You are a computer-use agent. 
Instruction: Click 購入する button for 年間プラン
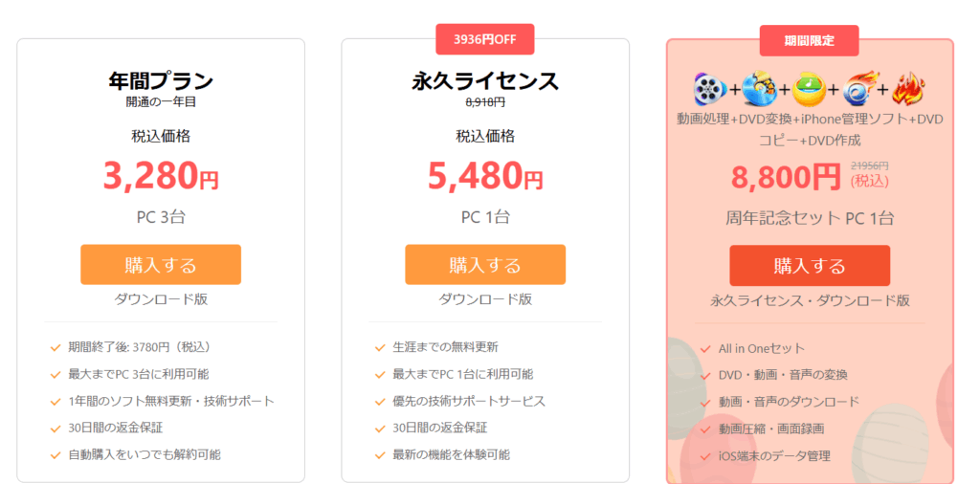[x=161, y=265]
